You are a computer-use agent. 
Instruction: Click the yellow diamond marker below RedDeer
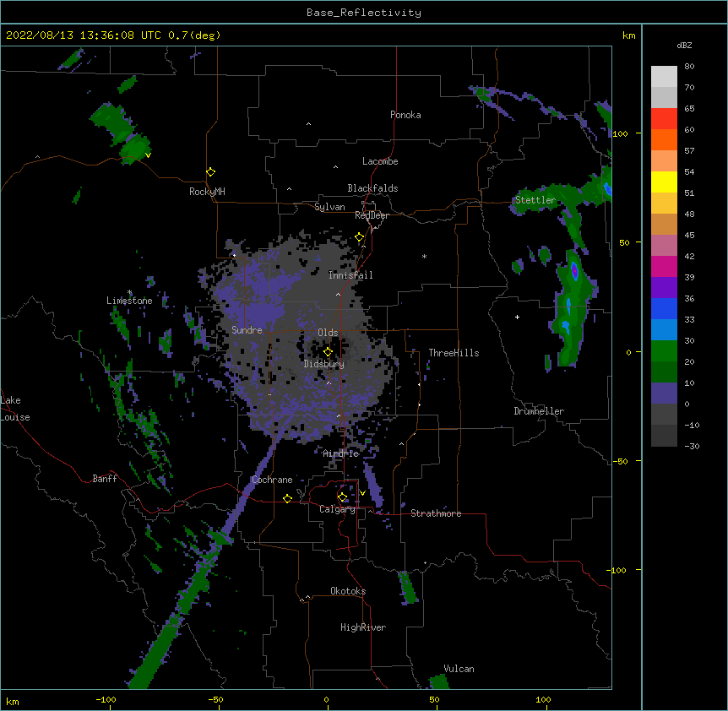(x=360, y=237)
